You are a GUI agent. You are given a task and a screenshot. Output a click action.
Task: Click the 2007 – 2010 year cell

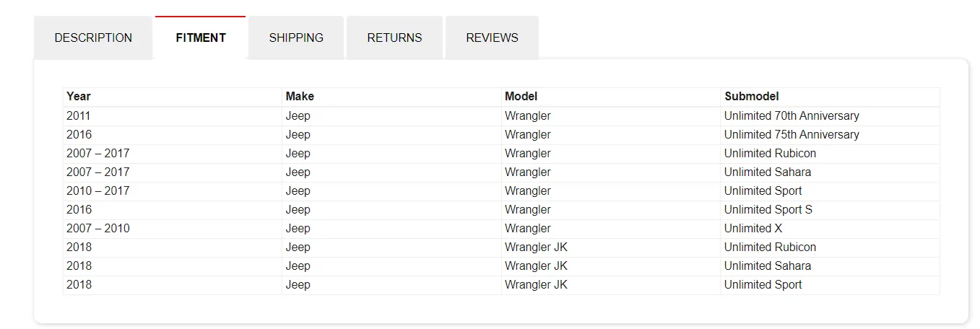(97, 229)
